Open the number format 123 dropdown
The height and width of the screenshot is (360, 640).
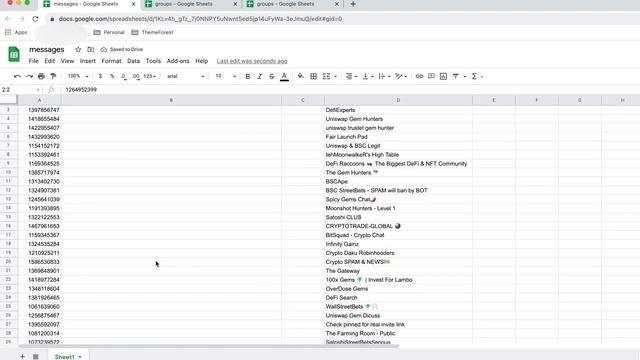[x=149, y=76]
